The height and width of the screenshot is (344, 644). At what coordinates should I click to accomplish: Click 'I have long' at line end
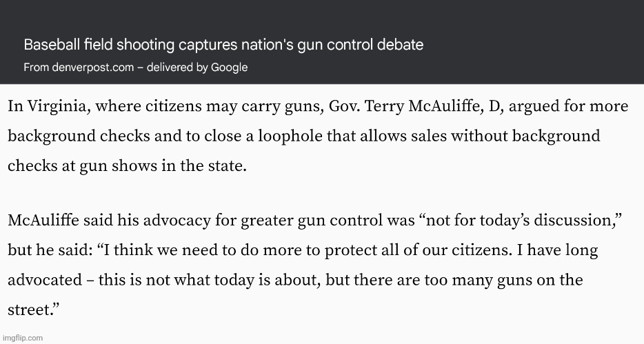click(557, 250)
